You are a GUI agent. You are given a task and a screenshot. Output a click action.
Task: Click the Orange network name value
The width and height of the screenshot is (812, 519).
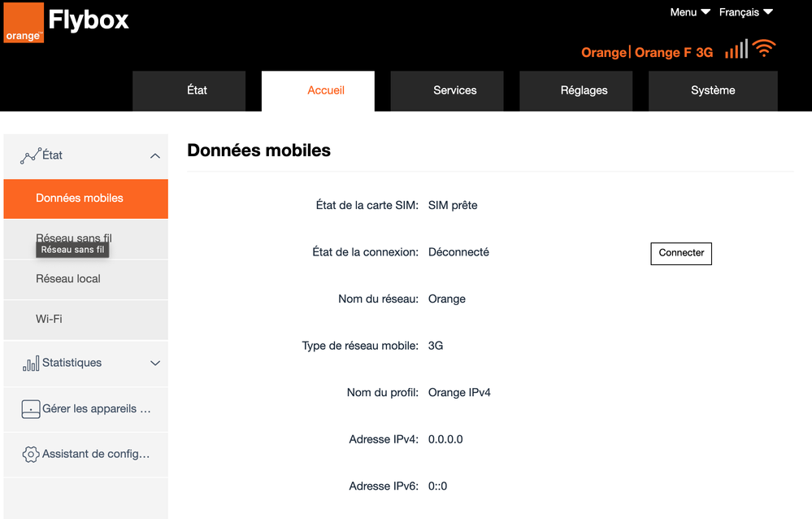click(447, 299)
